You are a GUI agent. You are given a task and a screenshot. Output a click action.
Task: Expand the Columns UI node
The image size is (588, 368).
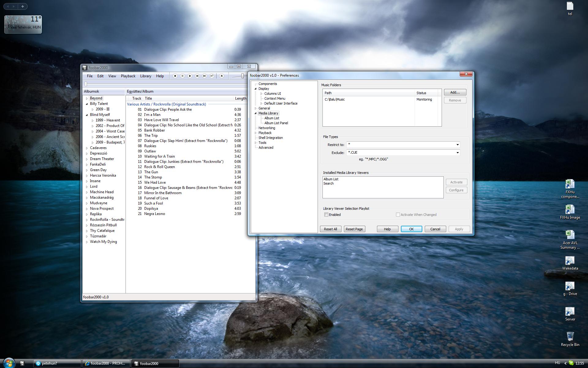262,94
